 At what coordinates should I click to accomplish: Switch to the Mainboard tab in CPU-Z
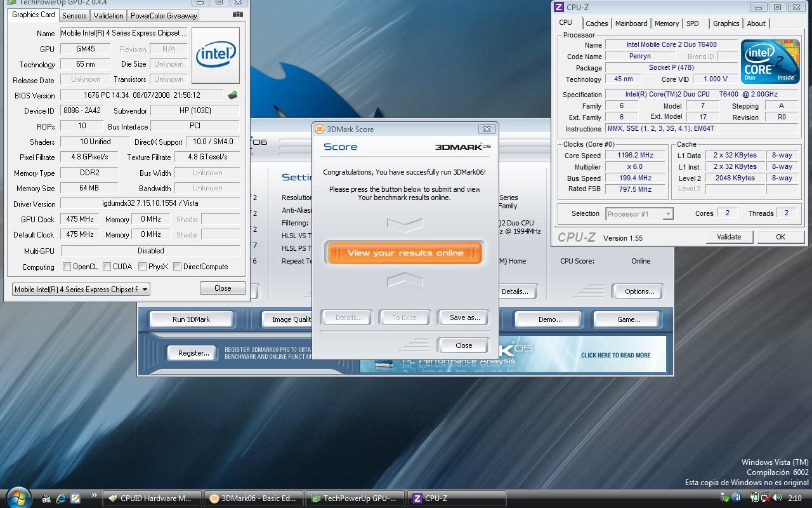pyautogui.click(x=631, y=23)
